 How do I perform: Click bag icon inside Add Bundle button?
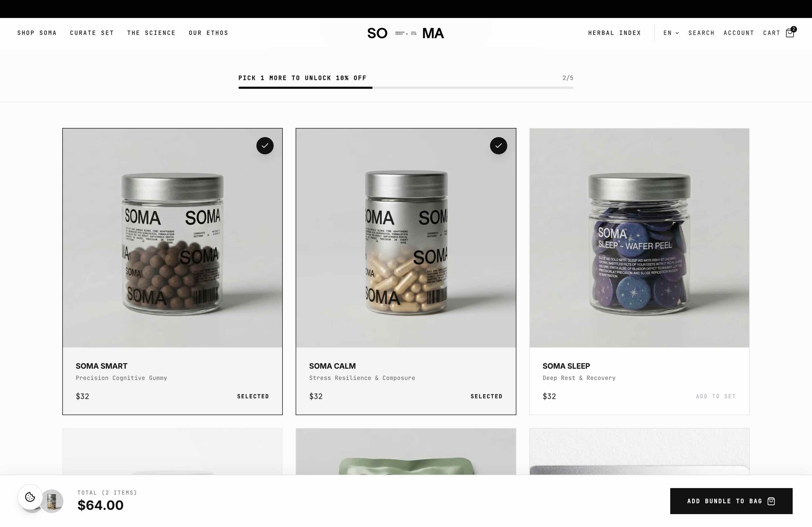coord(771,501)
